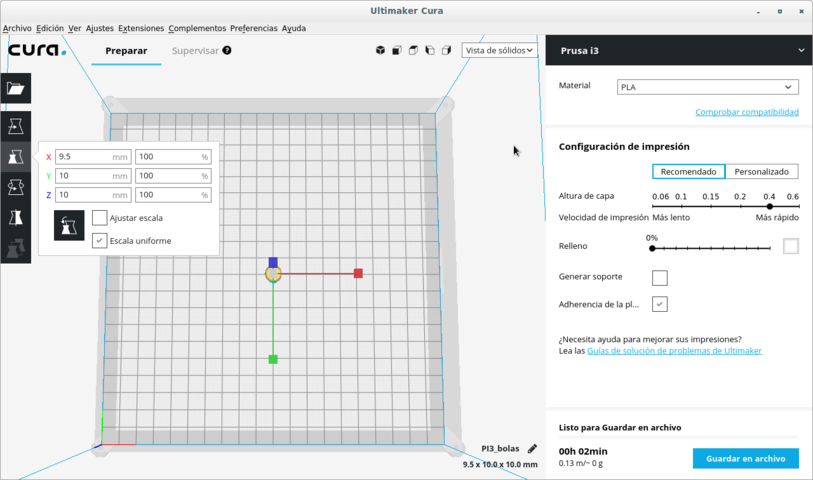Switch to right side view cube icon
Screen dimensions: 813x480
446,50
